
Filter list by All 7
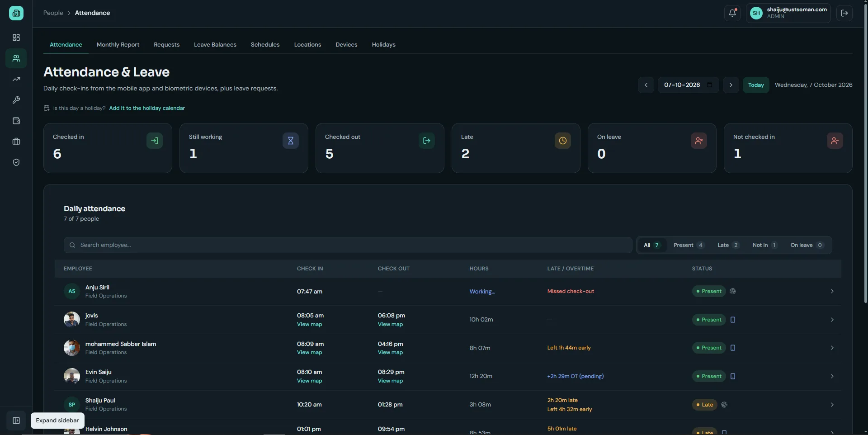pyautogui.click(x=651, y=245)
